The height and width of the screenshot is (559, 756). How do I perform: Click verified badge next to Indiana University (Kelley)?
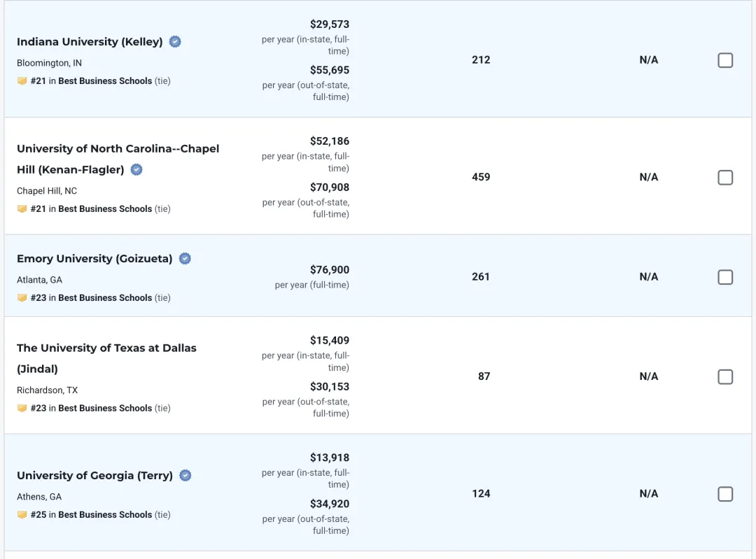pyautogui.click(x=175, y=42)
